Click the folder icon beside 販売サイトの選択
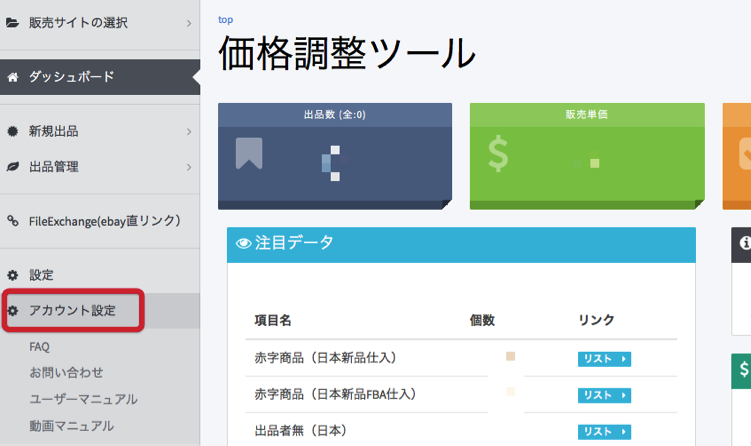The height and width of the screenshot is (446, 751). point(13,22)
